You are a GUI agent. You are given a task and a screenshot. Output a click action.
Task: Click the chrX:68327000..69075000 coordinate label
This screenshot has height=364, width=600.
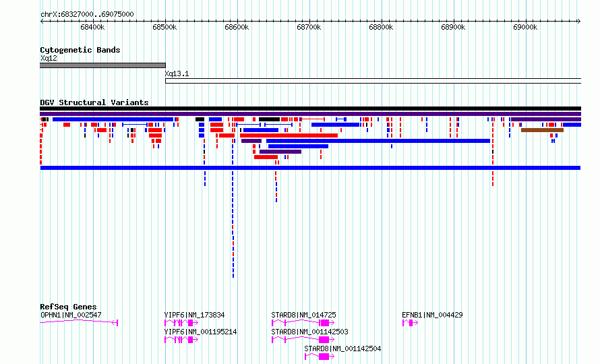(x=87, y=15)
